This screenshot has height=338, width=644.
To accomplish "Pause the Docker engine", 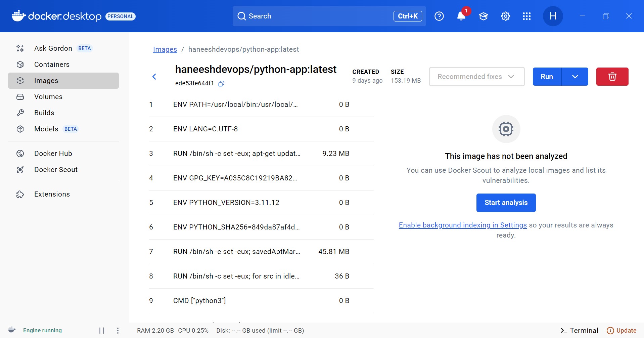I will tap(102, 331).
